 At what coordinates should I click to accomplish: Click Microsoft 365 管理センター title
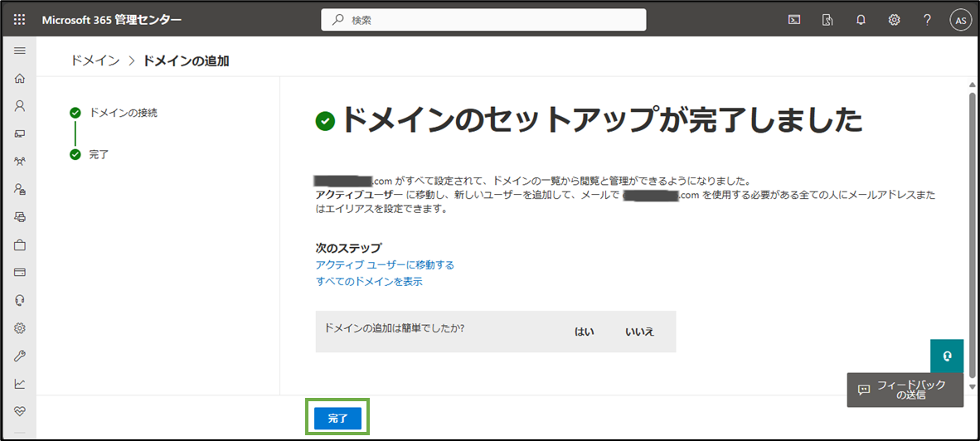click(x=112, y=19)
